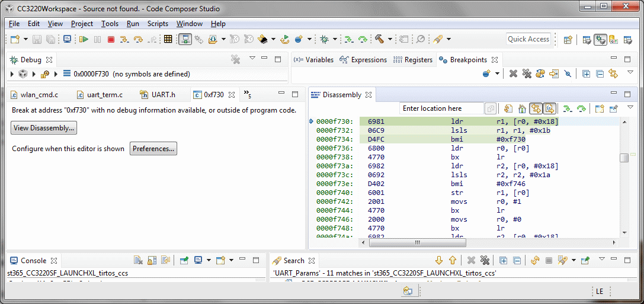Toggle Skip All Breakpoints
Image resolution: width=644 pixels, height=304 pixels.
pos(568,73)
